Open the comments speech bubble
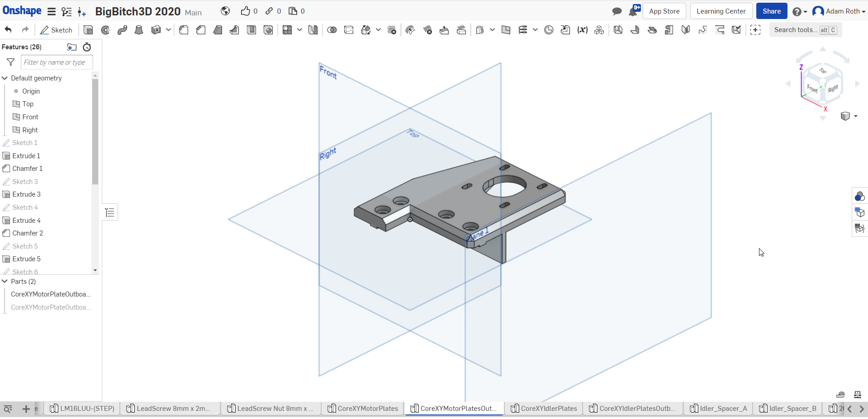 click(617, 11)
